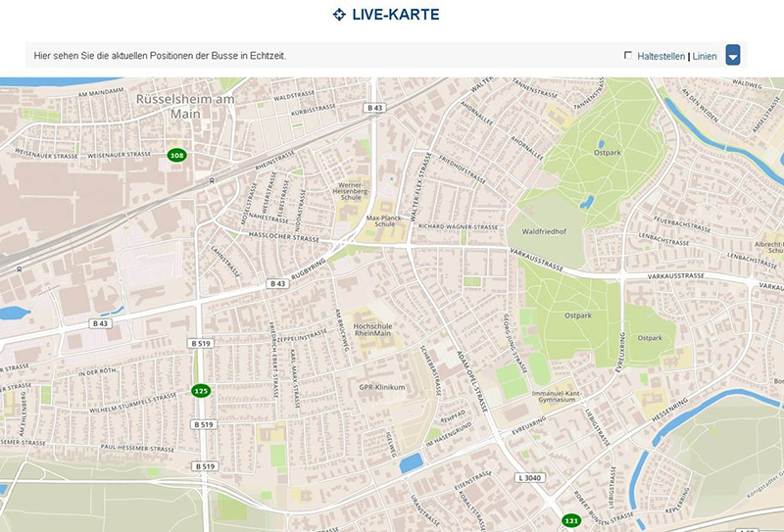The height and width of the screenshot is (532, 784).
Task: Enable the Haltestellen checkbox
Action: (x=628, y=56)
